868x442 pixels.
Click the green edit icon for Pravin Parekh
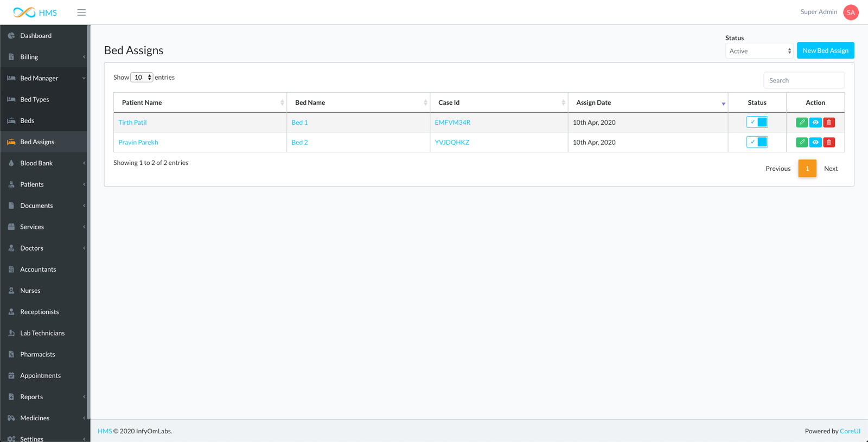[801, 142]
